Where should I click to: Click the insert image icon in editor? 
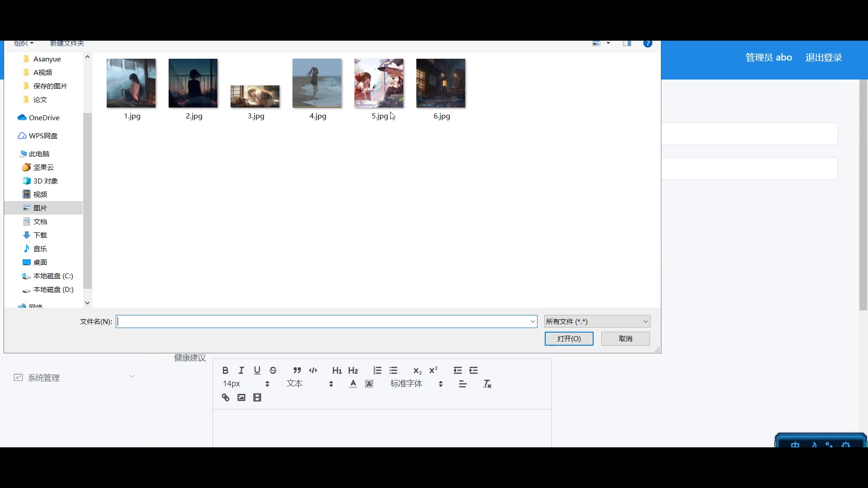click(241, 398)
